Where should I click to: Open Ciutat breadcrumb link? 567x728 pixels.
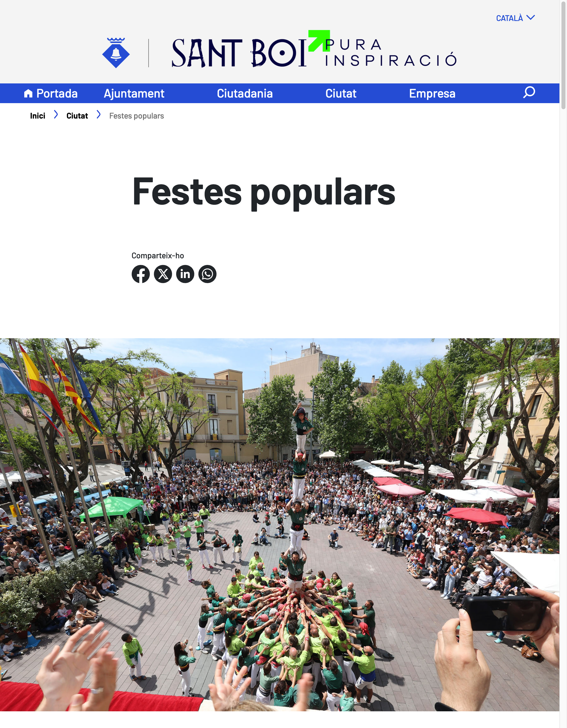click(x=77, y=116)
